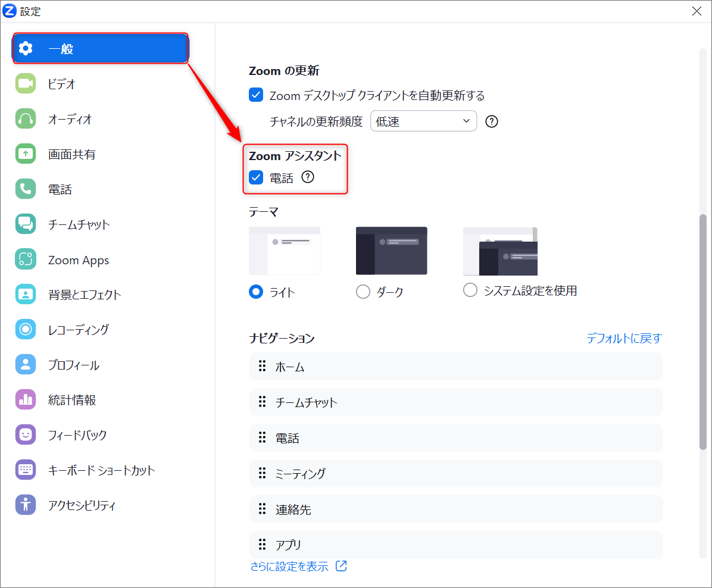Open the 背景とエフェクト settings label
The width and height of the screenshot is (712, 588).
(85, 295)
